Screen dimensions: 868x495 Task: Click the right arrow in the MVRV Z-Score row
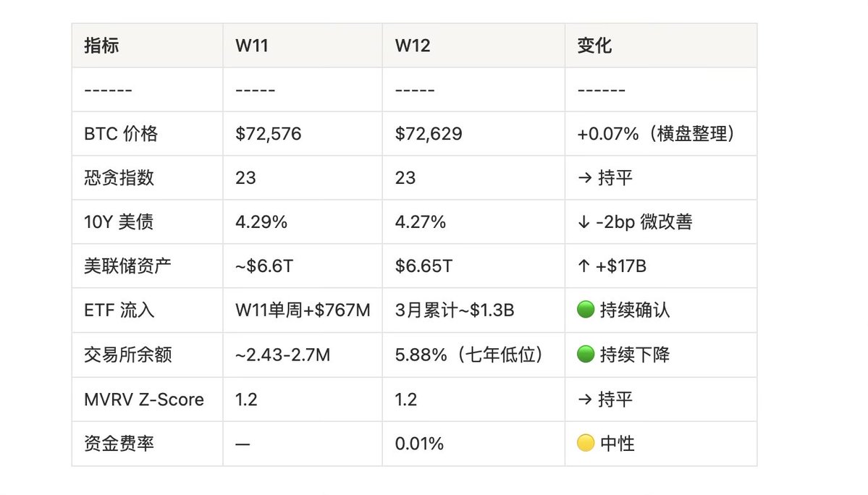(583, 399)
